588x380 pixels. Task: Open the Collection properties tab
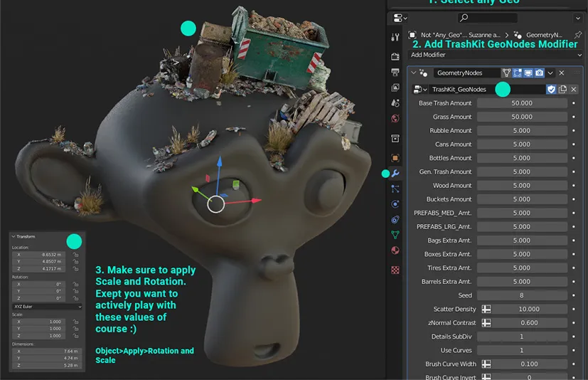[395, 138]
